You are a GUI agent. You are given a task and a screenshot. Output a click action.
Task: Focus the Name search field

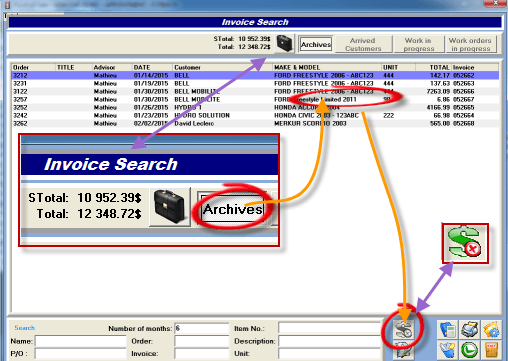coord(81,341)
